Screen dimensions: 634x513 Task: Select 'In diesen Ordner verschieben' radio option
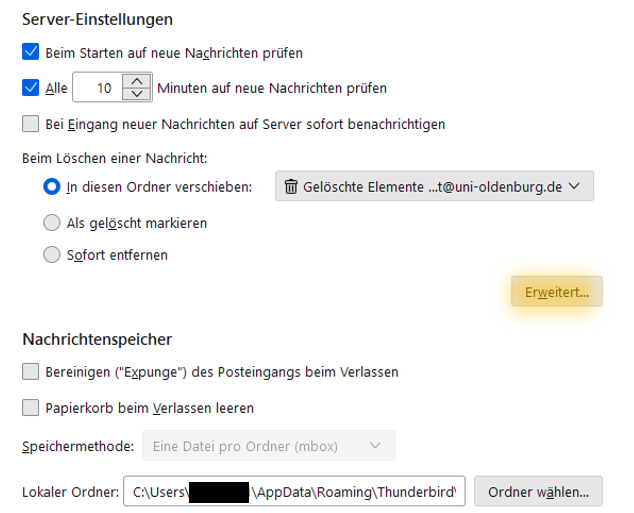coord(52,187)
